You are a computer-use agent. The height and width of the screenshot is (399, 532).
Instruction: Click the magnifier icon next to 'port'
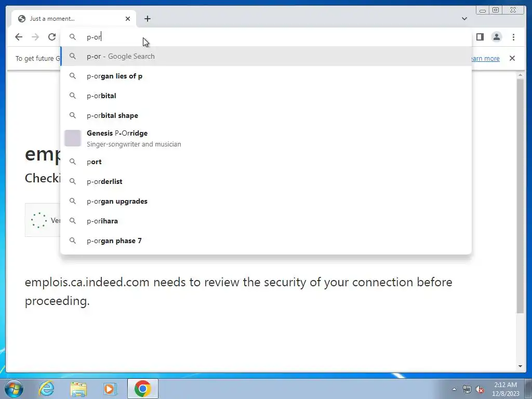[x=73, y=162]
